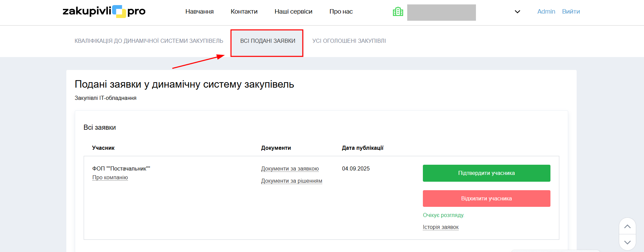Open the Контакти menu item

(244, 12)
